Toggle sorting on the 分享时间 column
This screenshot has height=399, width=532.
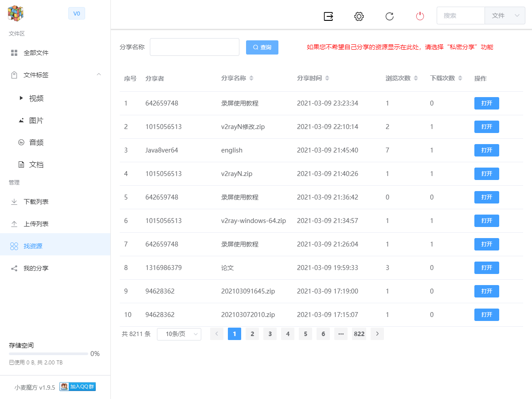coord(327,78)
